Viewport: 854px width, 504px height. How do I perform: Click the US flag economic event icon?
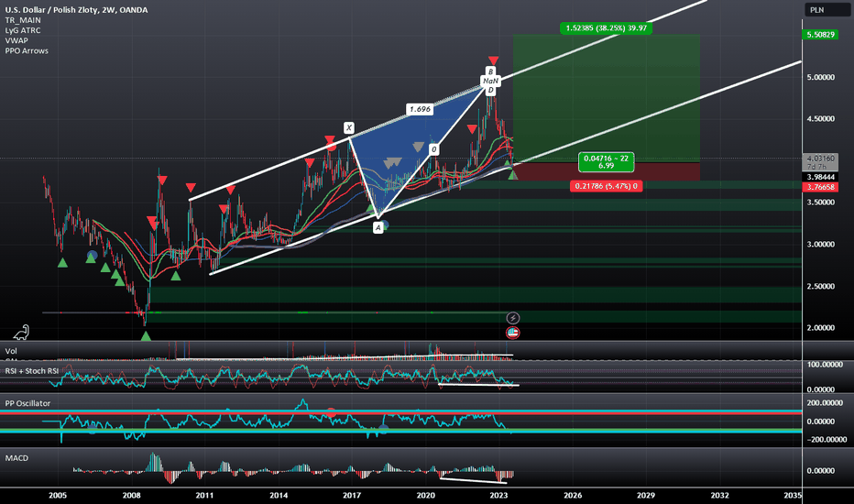[512, 333]
